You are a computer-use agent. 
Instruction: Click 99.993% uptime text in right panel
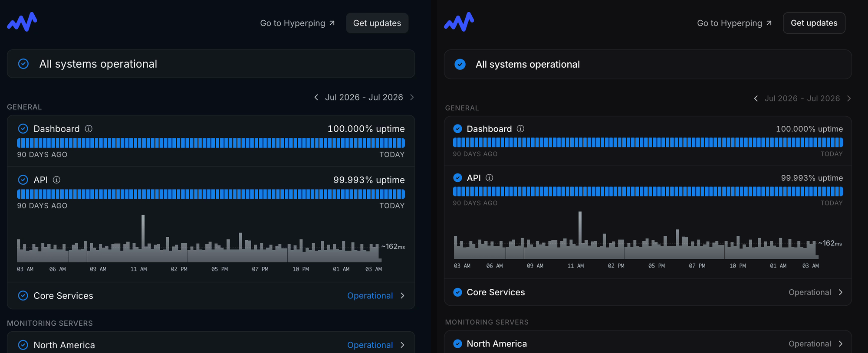[812, 178]
